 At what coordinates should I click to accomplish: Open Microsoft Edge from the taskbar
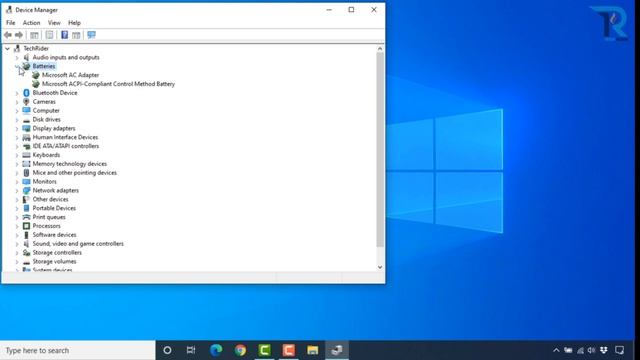[216, 351]
